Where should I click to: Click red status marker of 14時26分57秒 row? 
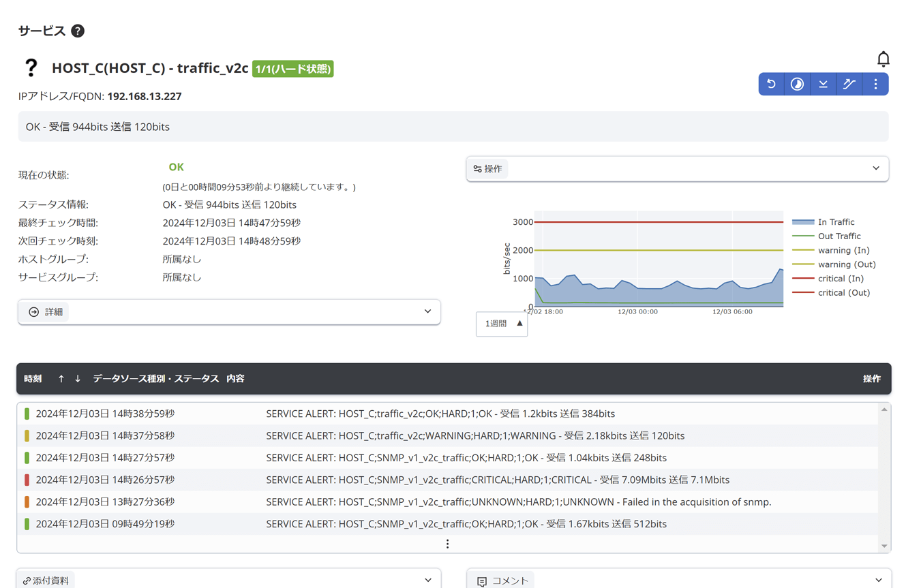coord(27,480)
